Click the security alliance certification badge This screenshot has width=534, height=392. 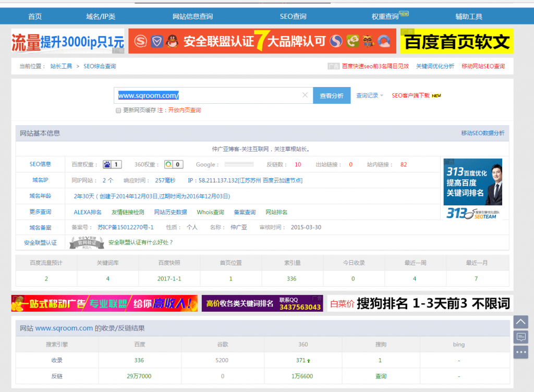click(x=87, y=242)
